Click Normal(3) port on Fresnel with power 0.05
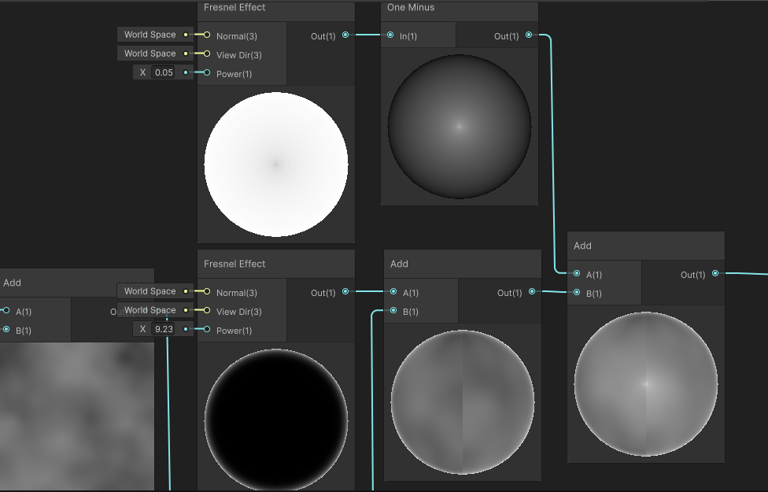This screenshot has width=768, height=492. pyautogui.click(x=207, y=35)
